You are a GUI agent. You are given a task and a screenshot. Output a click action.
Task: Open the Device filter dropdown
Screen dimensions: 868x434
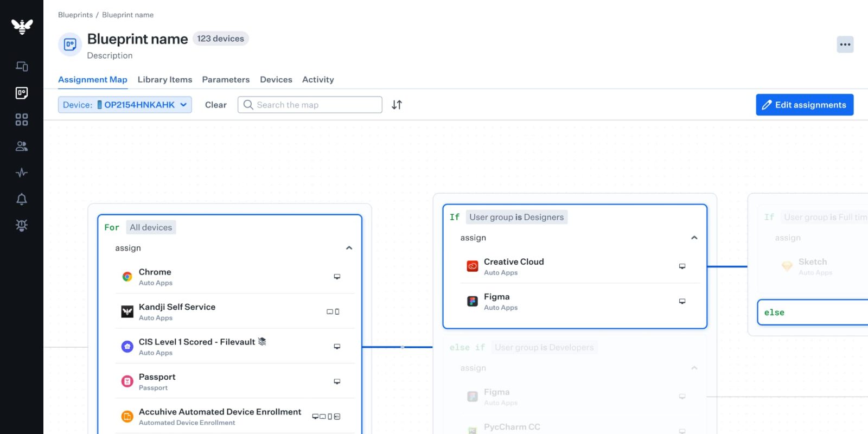[x=125, y=105]
